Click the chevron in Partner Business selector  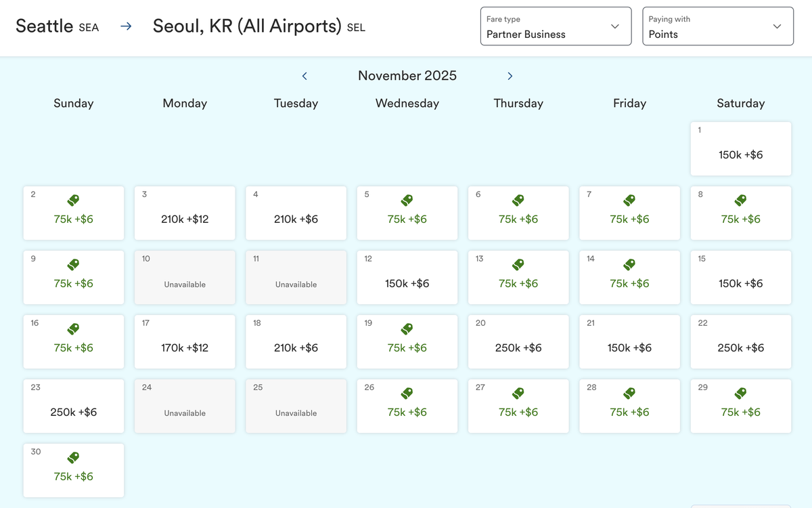(x=615, y=26)
